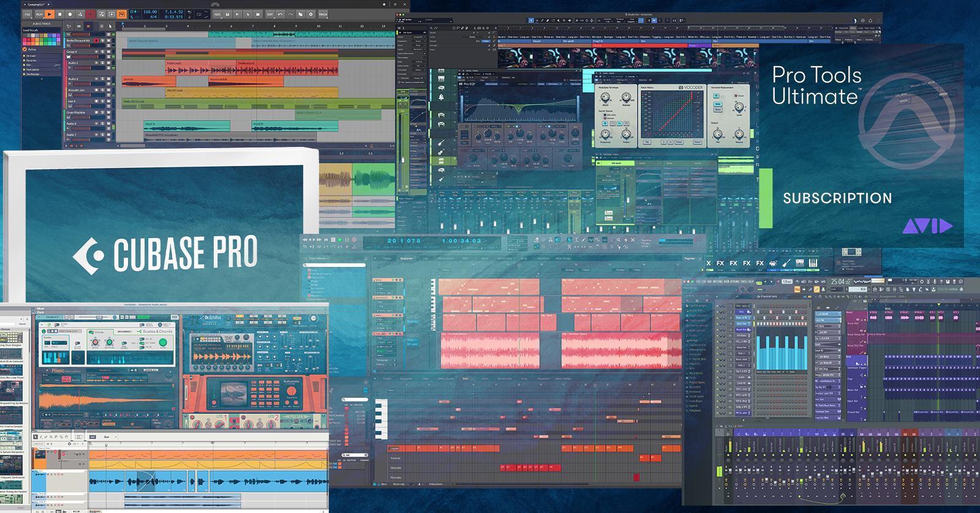
Task: Click the Search button in Reason browser
Action: pyautogui.click(x=23, y=324)
